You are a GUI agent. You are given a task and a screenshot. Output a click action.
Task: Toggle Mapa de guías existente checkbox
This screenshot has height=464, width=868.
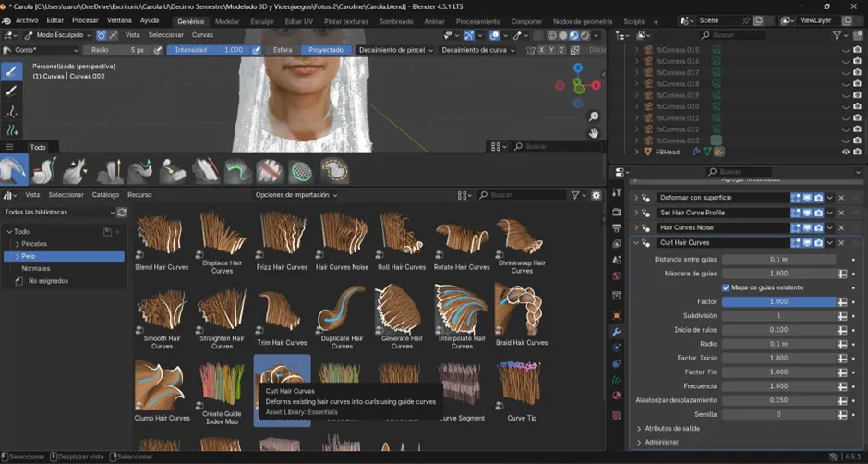pyautogui.click(x=727, y=287)
